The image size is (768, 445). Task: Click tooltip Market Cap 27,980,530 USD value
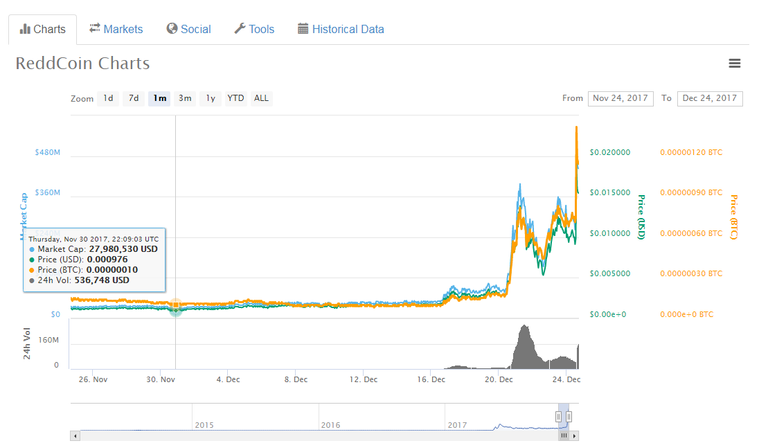pos(123,249)
